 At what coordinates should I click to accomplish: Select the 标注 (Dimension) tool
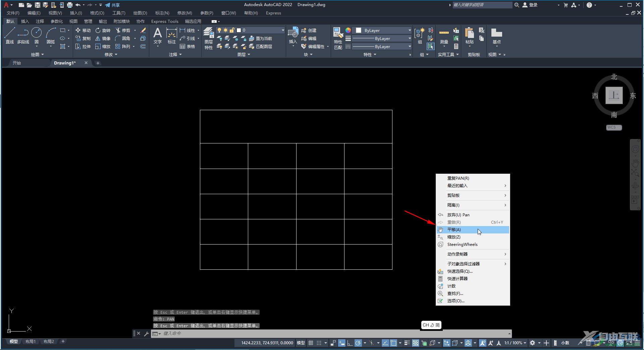coord(171,36)
